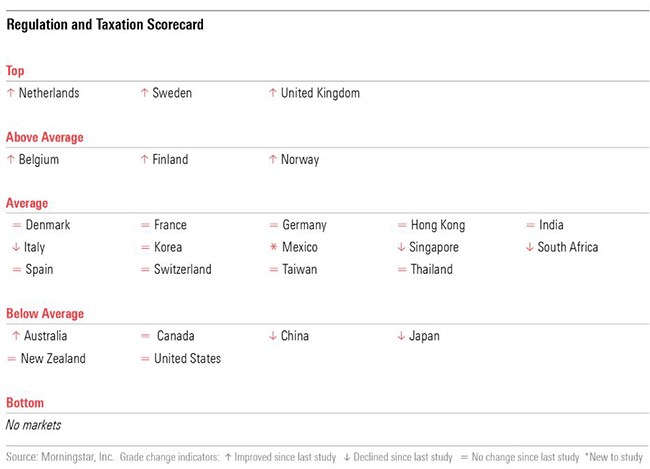
Task: Click the United Kingdom label
Action: pos(320,93)
